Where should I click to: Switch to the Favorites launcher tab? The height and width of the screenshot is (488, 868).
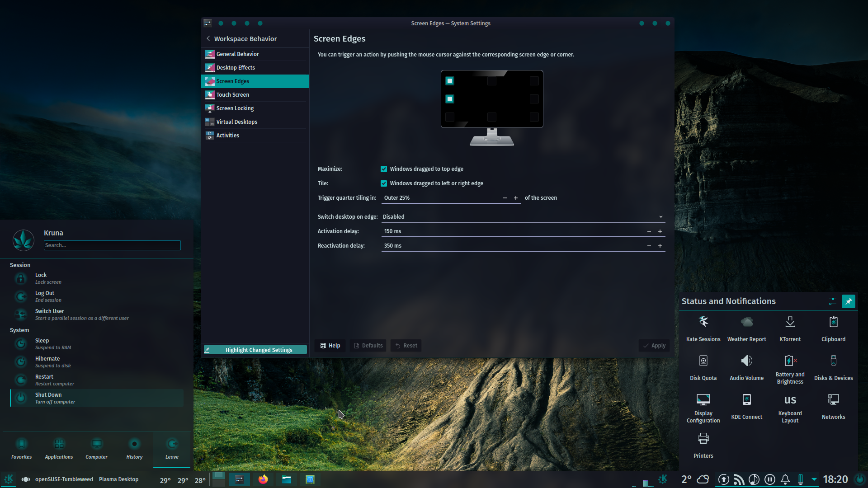tap(21, 449)
